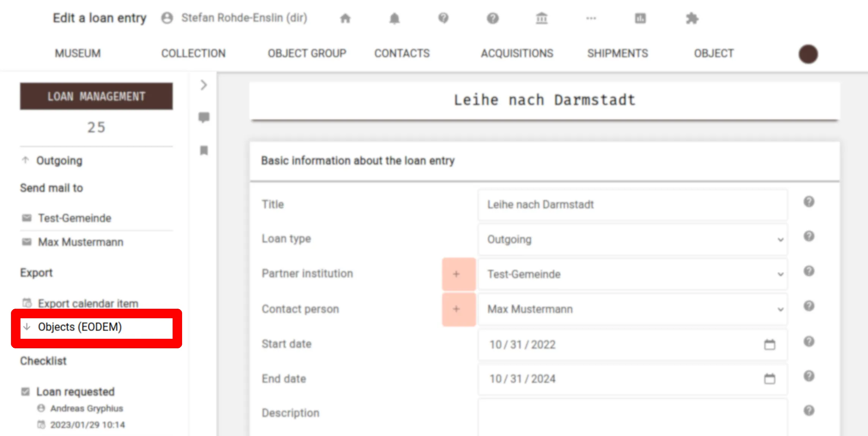The height and width of the screenshot is (436, 868).
Task: Open the Partner institution dropdown
Action: point(633,274)
